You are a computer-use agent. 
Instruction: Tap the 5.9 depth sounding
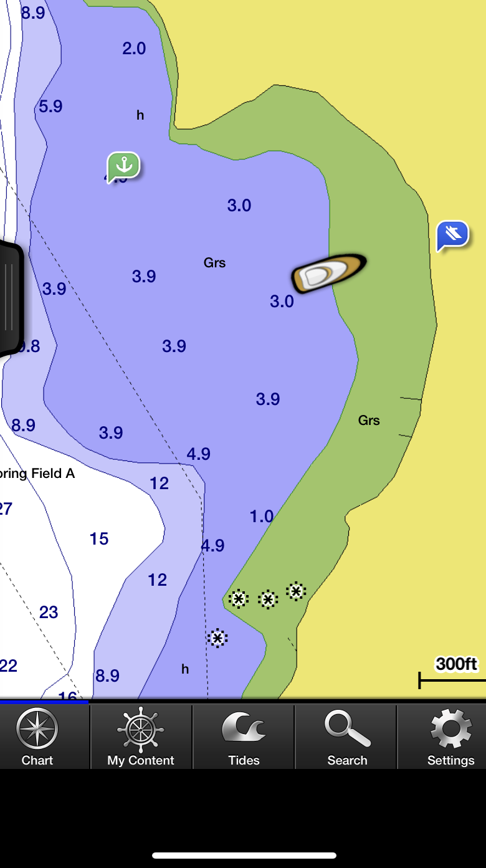pos(50,107)
